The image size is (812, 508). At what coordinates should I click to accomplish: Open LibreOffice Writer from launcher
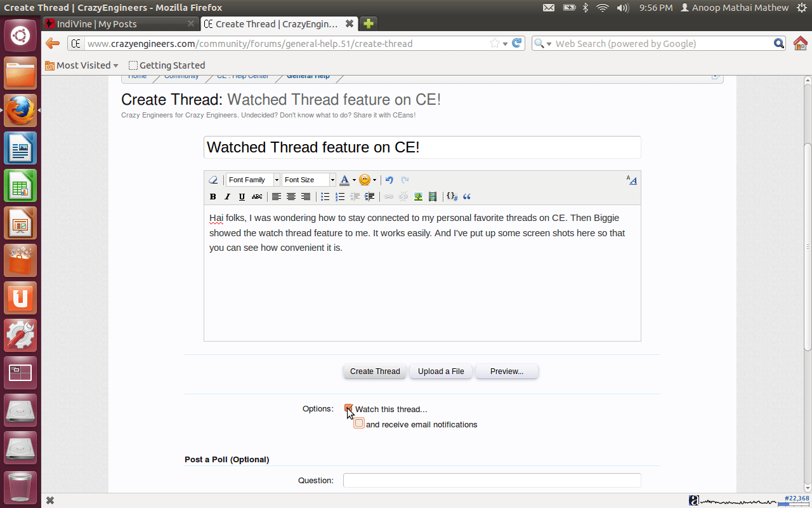click(x=20, y=149)
